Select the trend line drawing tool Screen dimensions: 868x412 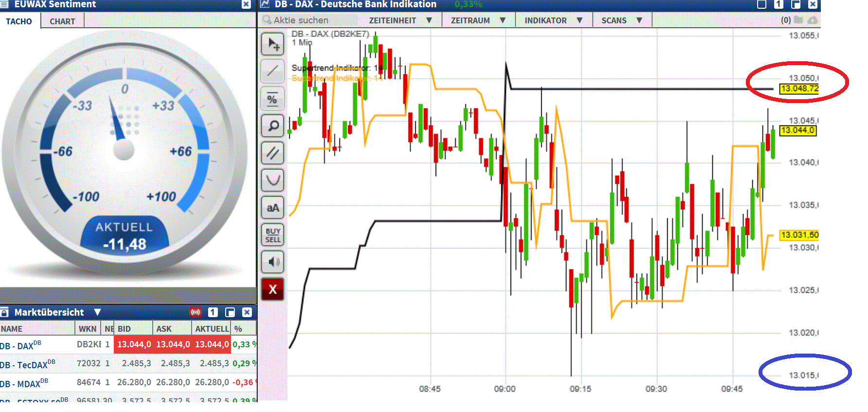[273, 72]
